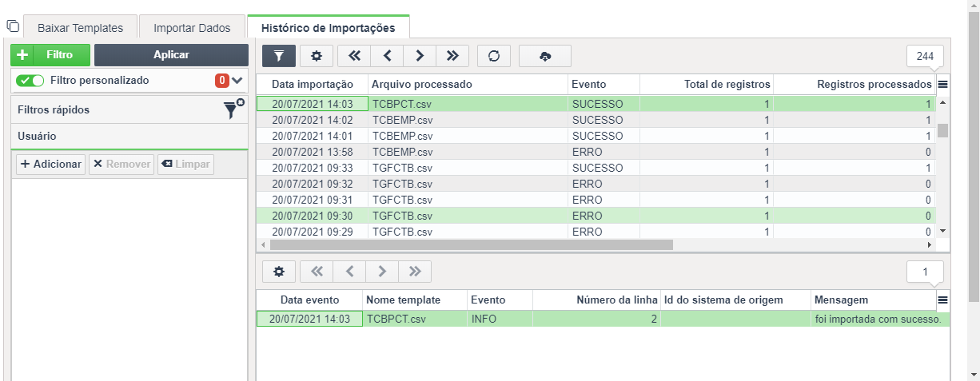Click the Remover button
The height and width of the screenshot is (381, 980).
122,164
